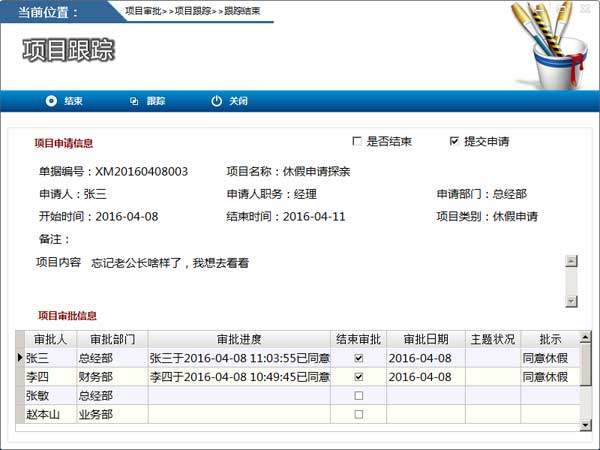Toggle 结束审批 checkbox in 赵本山 row

(359, 414)
